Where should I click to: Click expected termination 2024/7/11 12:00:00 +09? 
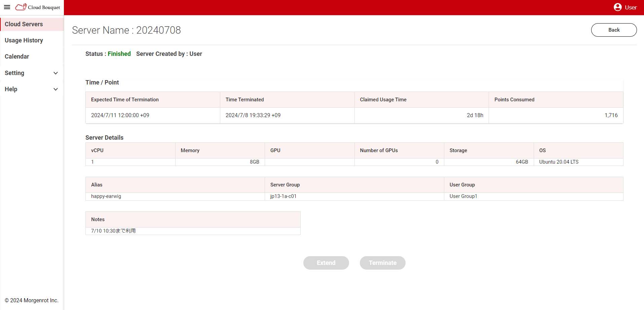coord(120,115)
